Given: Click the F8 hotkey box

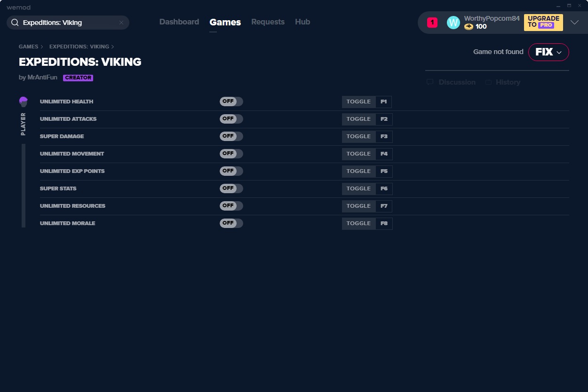Looking at the screenshot, I should pyautogui.click(x=384, y=223).
